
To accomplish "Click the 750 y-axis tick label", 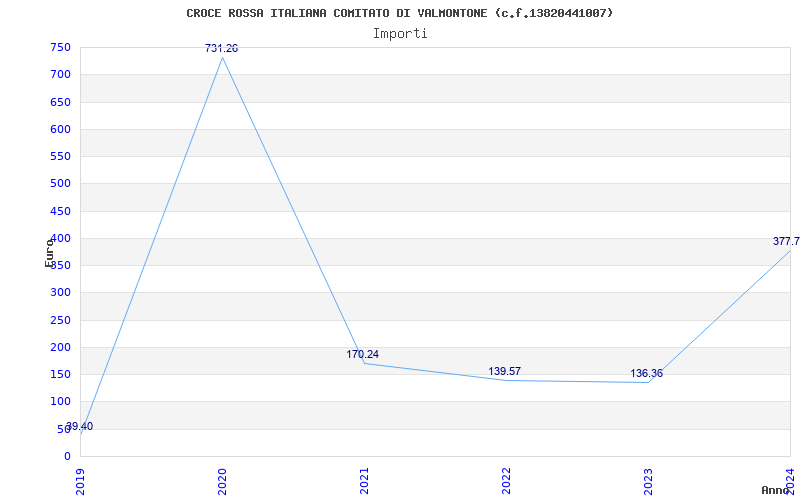I will click(60, 47).
